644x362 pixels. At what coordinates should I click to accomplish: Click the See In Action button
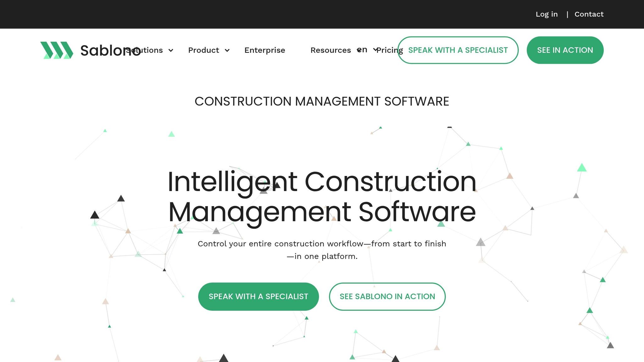pos(565,50)
